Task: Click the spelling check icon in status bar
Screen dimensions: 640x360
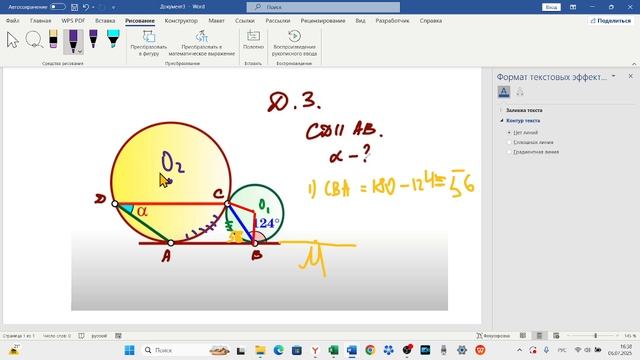Action: pos(81,336)
